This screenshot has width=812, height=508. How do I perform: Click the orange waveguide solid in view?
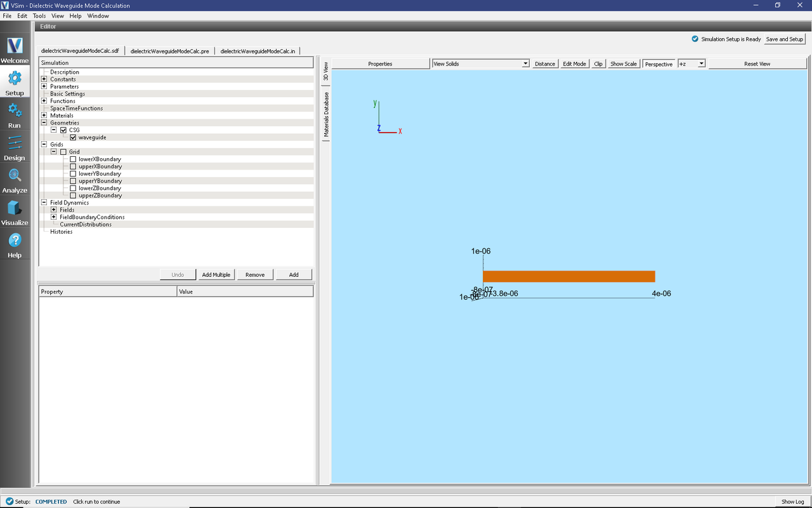(x=568, y=276)
